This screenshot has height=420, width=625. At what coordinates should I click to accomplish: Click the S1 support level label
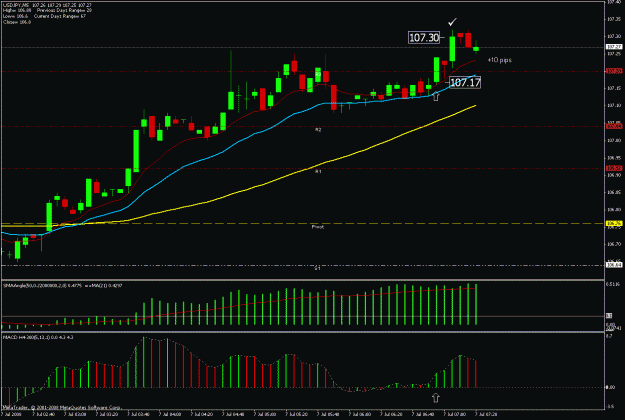[x=318, y=268]
